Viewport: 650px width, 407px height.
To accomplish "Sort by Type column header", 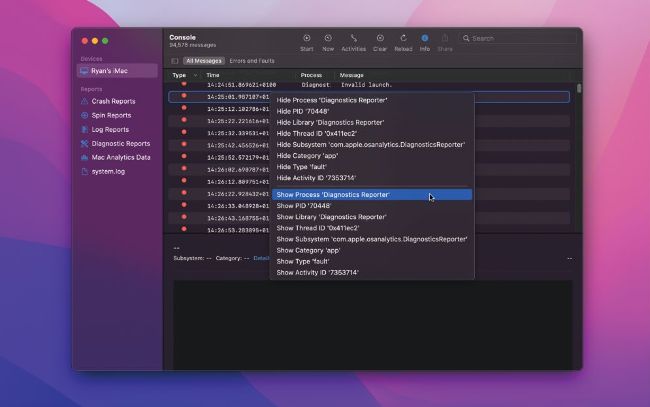I will 179,75.
